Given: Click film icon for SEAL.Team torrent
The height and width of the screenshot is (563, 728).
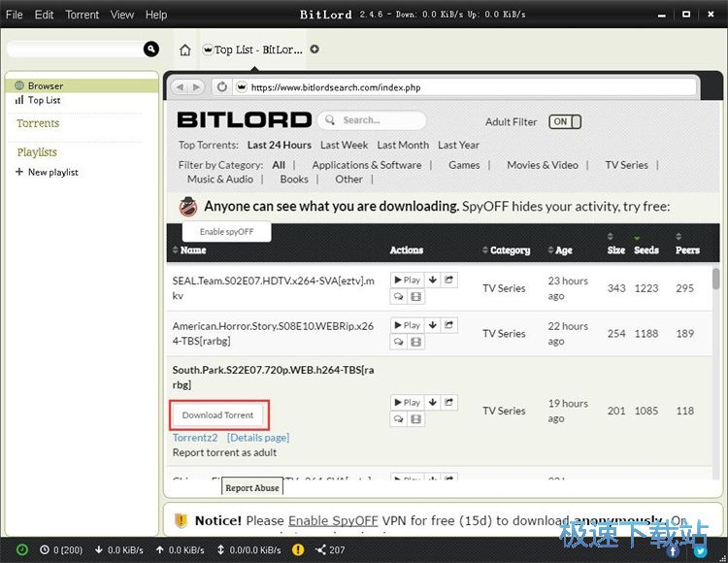Looking at the screenshot, I should [x=416, y=297].
